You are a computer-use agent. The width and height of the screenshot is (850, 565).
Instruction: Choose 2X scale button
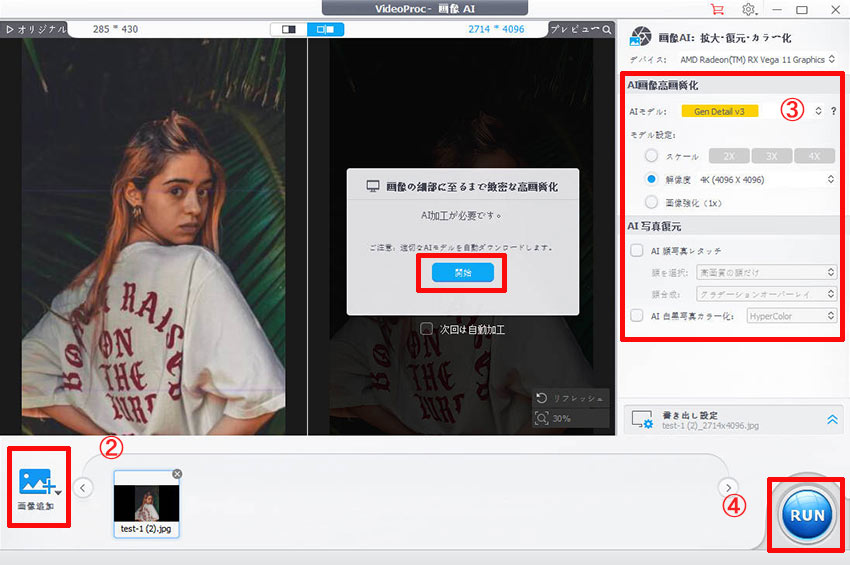tap(729, 156)
